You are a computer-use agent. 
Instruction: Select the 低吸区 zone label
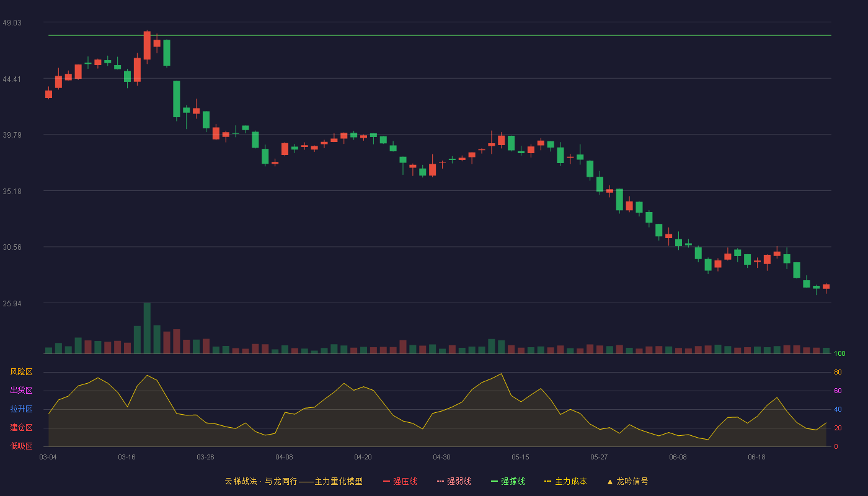coord(21,446)
